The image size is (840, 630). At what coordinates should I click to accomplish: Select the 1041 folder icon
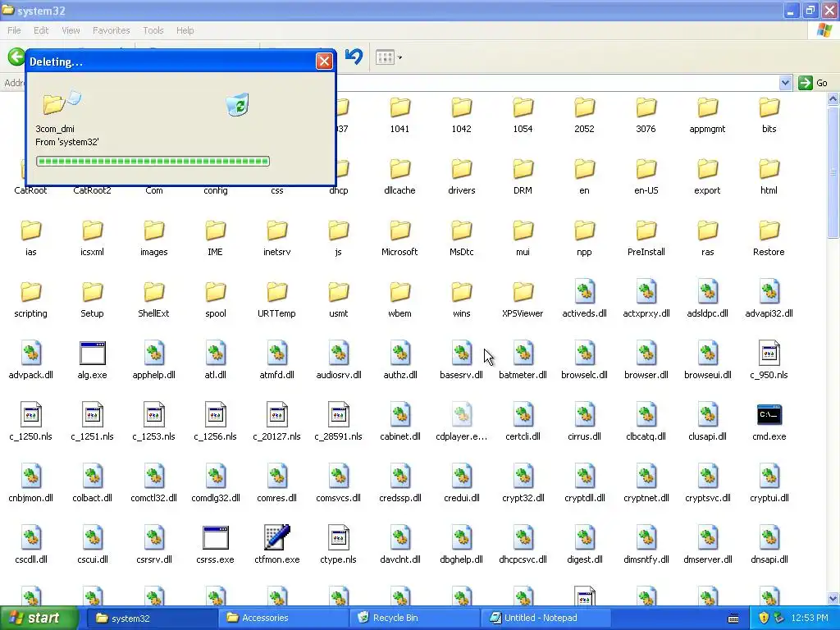(399, 107)
